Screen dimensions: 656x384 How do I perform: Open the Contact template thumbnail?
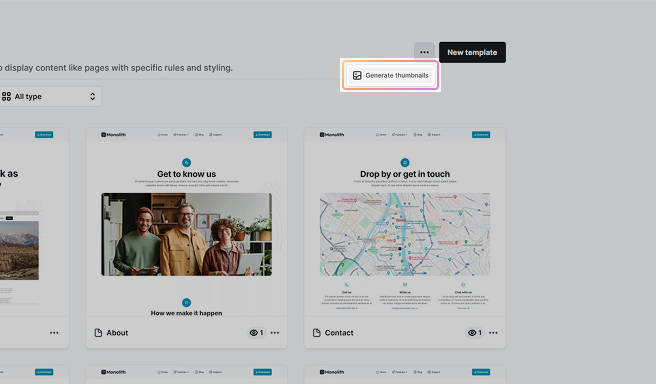[405, 222]
